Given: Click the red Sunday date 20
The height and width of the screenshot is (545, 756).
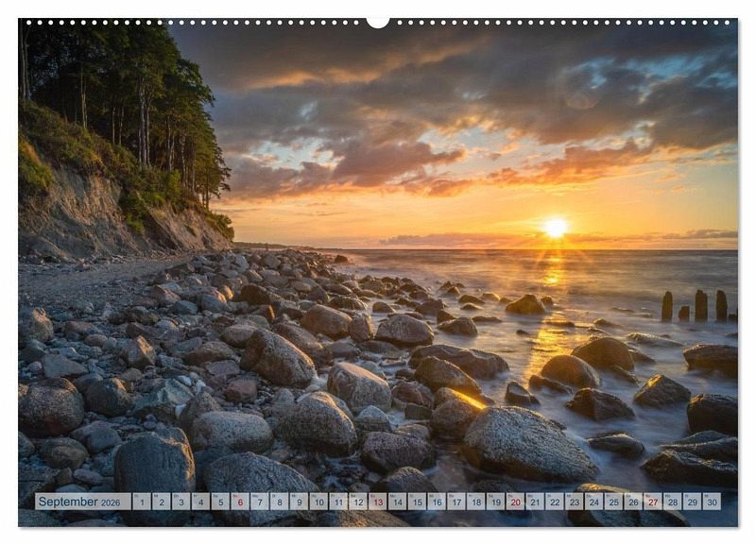Looking at the screenshot, I should click(515, 502).
